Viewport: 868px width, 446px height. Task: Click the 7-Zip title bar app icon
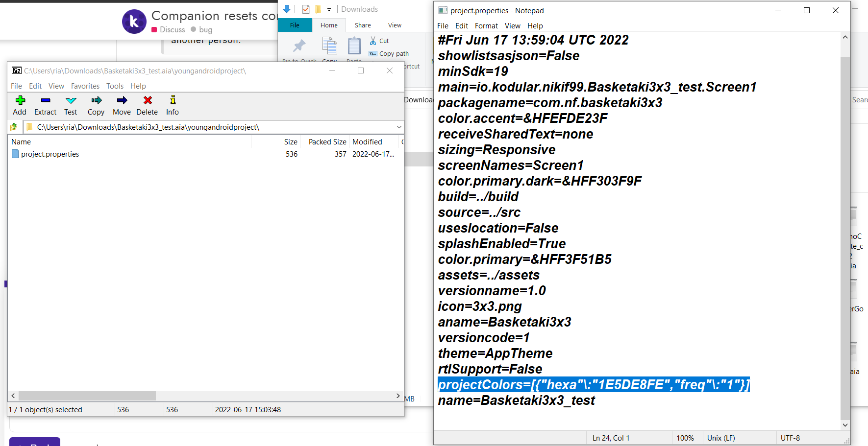click(x=17, y=70)
